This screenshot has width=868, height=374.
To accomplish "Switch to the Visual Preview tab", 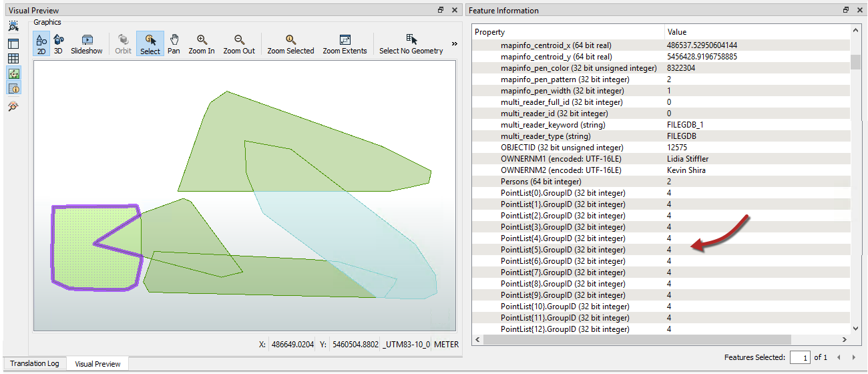I will click(98, 364).
